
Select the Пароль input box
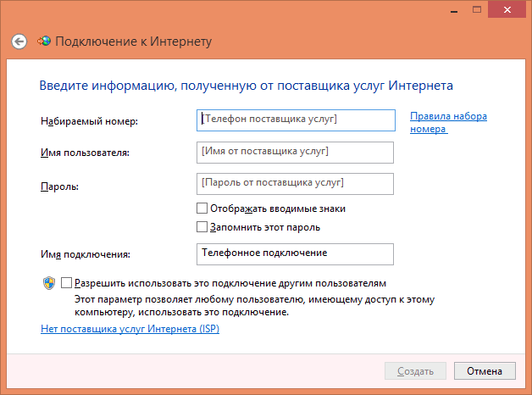click(x=295, y=183)
